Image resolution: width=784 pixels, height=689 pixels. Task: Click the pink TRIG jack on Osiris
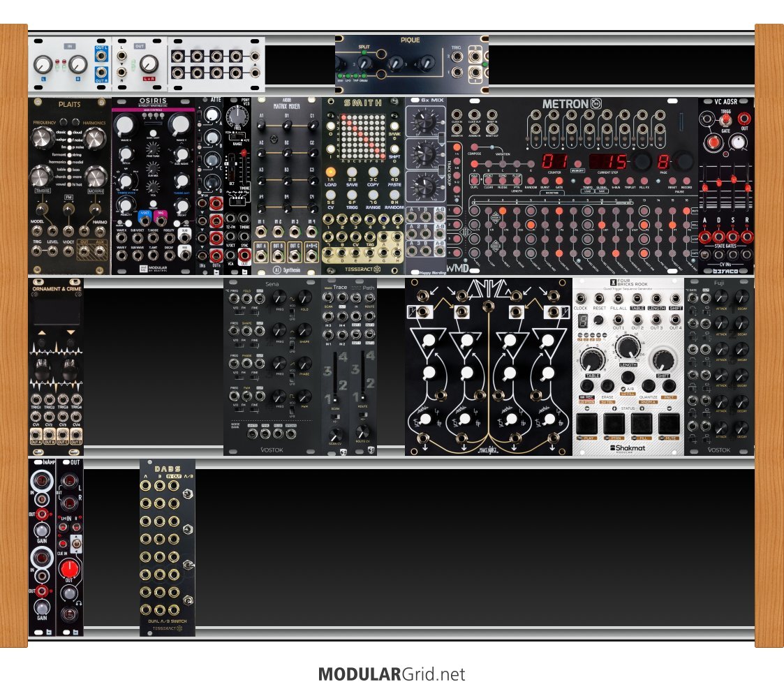pyautogui.click(x=161, y=221)
